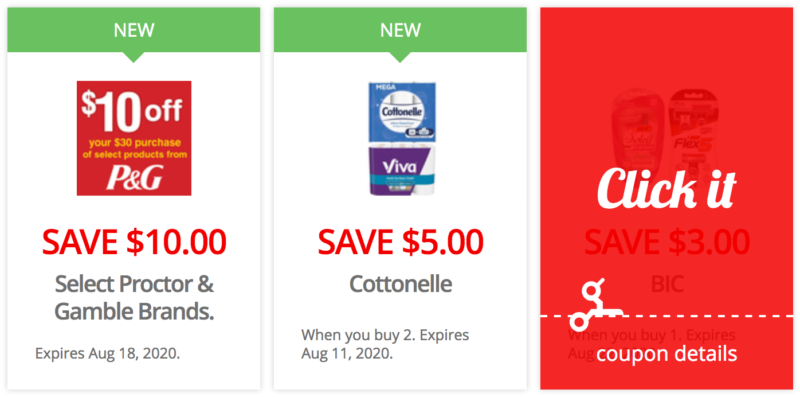Click the Viva paper towels product image
Image resolution: width=800 pixels, height=397 pixels.
(402, 170)
